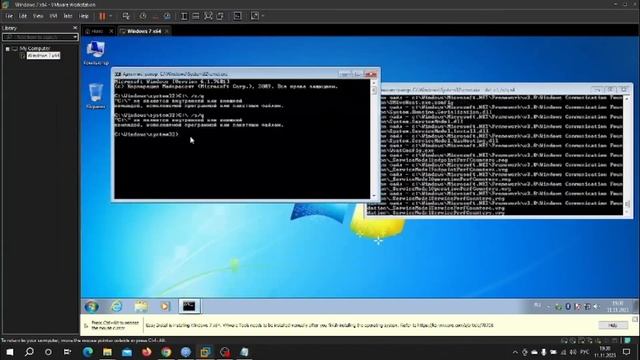Image resolution: width=640 pixels, height=360 pixels.
Task: Click Send Ctrl+Alt+Del toolbar icon
Action: point(126,16)
